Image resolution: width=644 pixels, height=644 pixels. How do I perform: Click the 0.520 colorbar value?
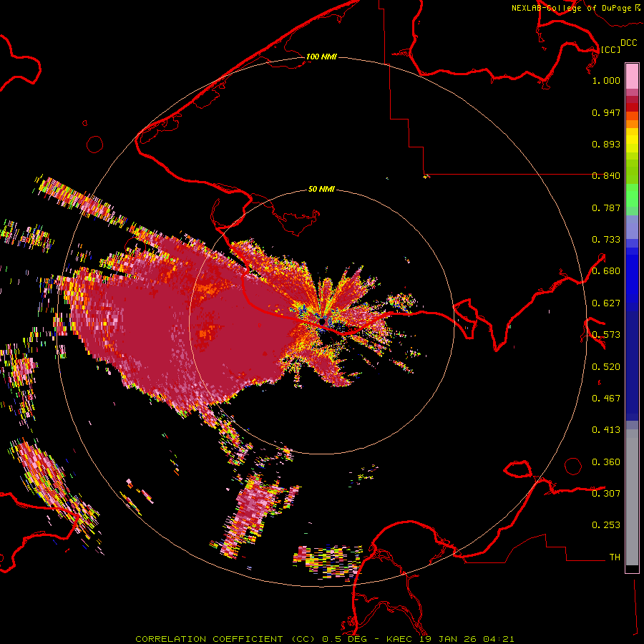(606, 367)
